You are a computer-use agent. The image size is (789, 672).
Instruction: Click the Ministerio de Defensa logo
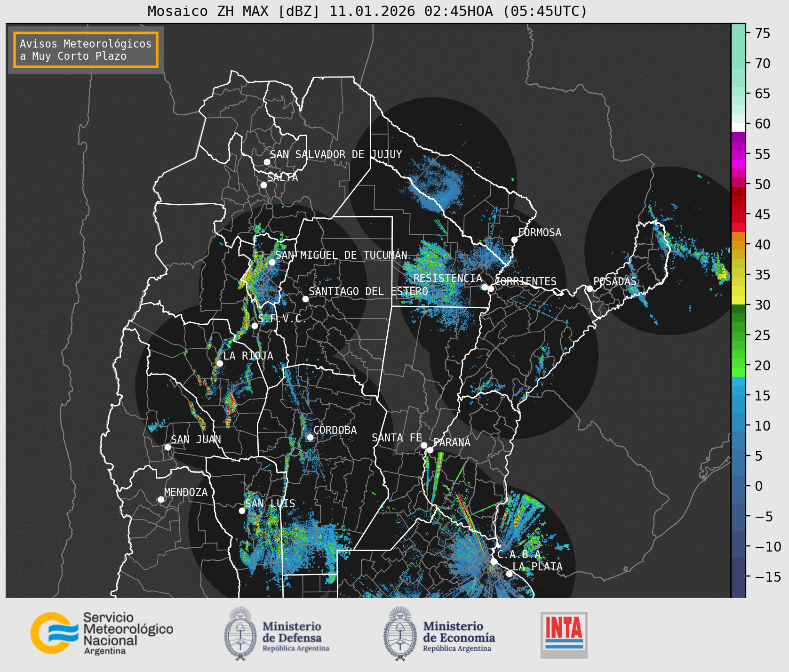click(x=277, y=633)
